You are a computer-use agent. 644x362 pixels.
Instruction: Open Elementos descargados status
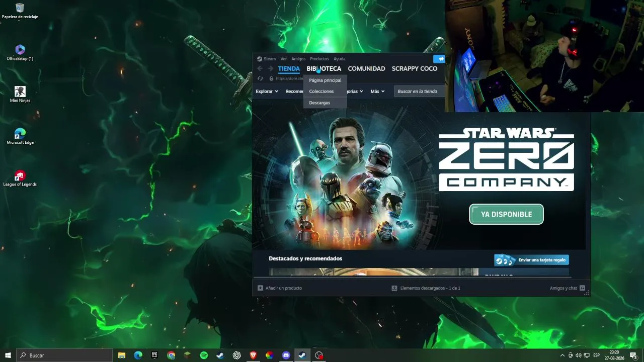tap(426, 288)
